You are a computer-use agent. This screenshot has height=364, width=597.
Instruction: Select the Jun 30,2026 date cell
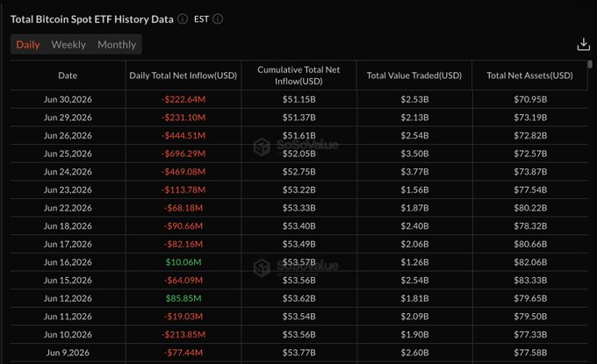68,99
